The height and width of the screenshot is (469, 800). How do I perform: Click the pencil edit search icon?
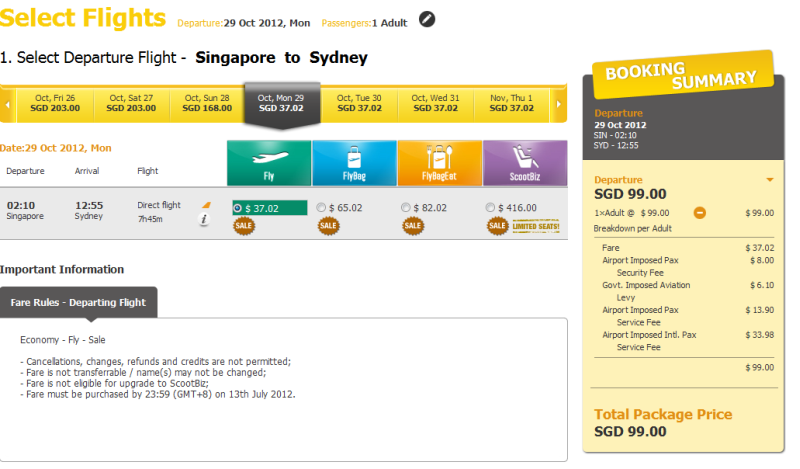coord(427,19)
